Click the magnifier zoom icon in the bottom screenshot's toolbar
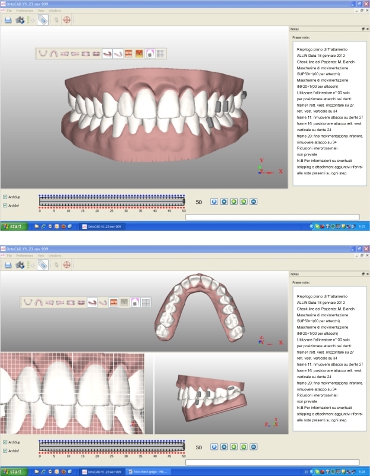 click(x=56, y=265)
